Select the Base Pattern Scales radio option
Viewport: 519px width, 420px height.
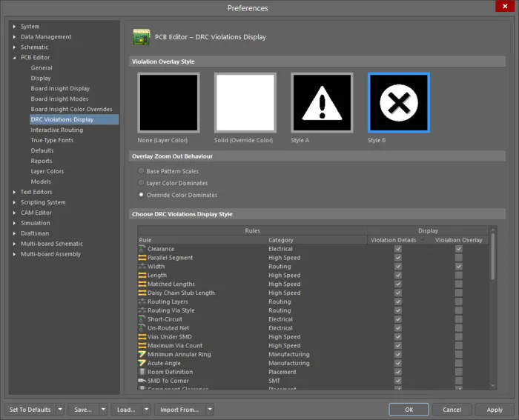click(141, 171)
